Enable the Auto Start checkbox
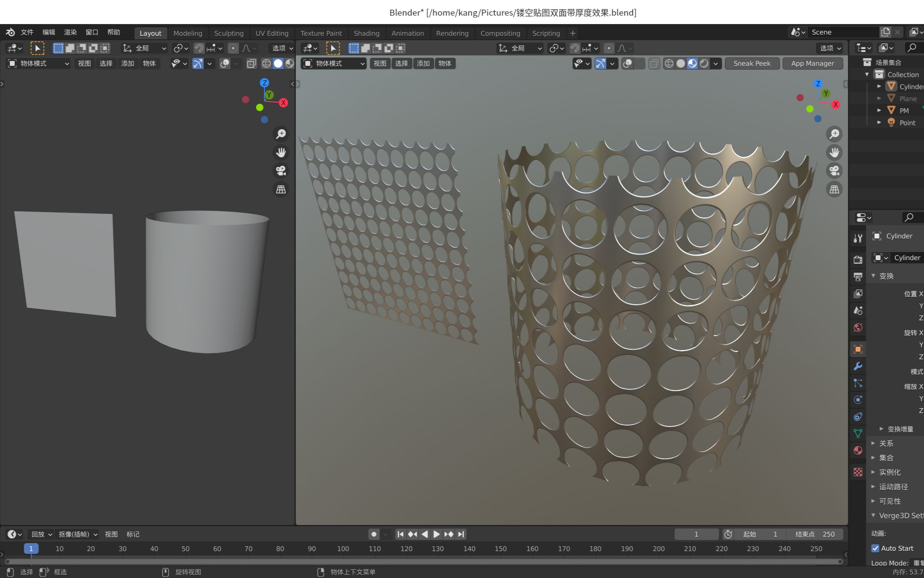 click(x=875, y=548)
